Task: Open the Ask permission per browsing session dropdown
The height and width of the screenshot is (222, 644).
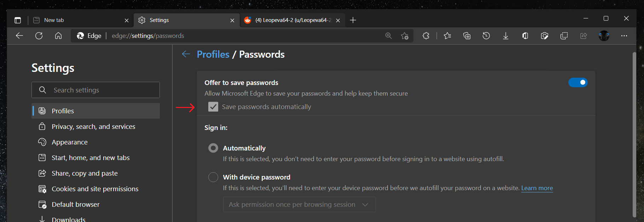Action: [299, 204]
